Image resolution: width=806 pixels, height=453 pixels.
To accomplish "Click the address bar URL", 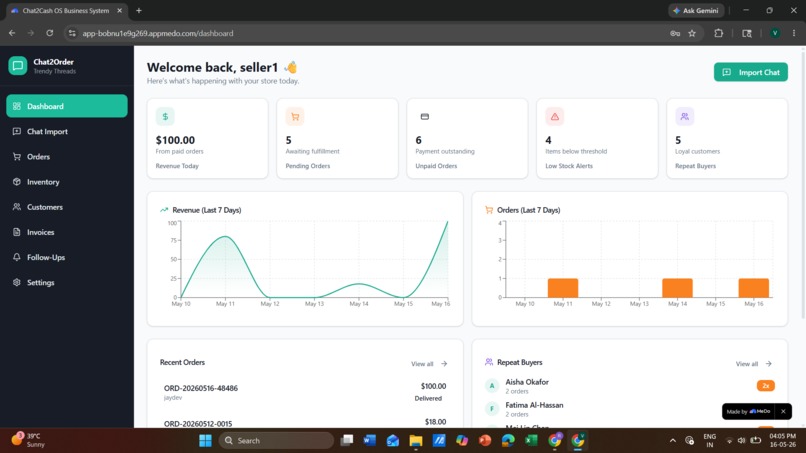I will [x=158, y=33].
